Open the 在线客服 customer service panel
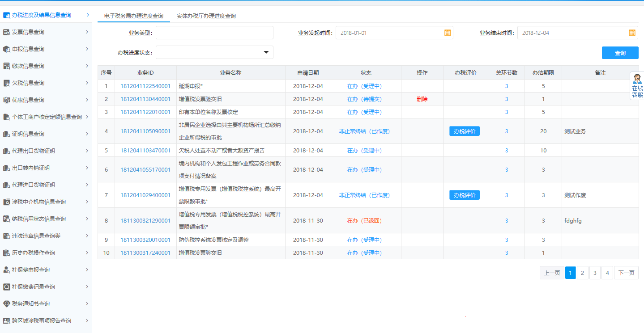 (637, 81)
